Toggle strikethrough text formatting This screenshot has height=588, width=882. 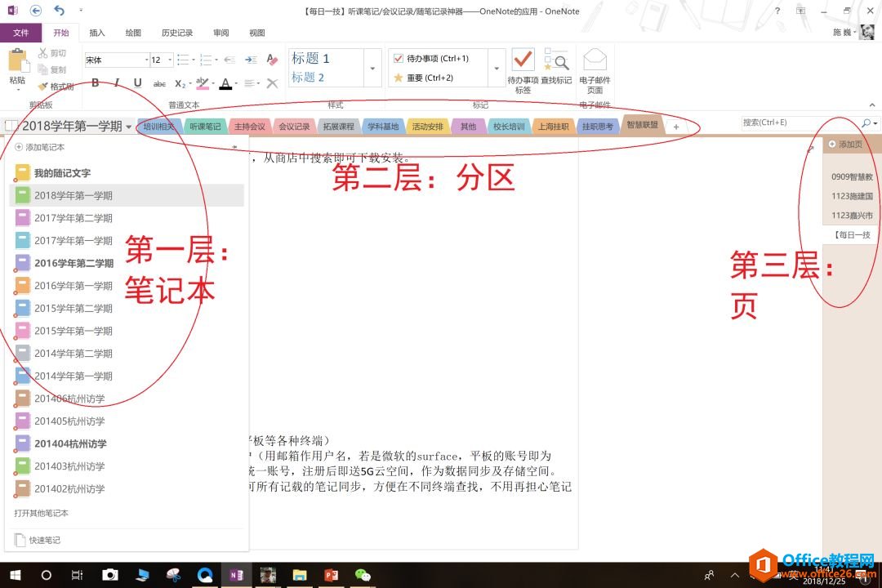[159, 83]
